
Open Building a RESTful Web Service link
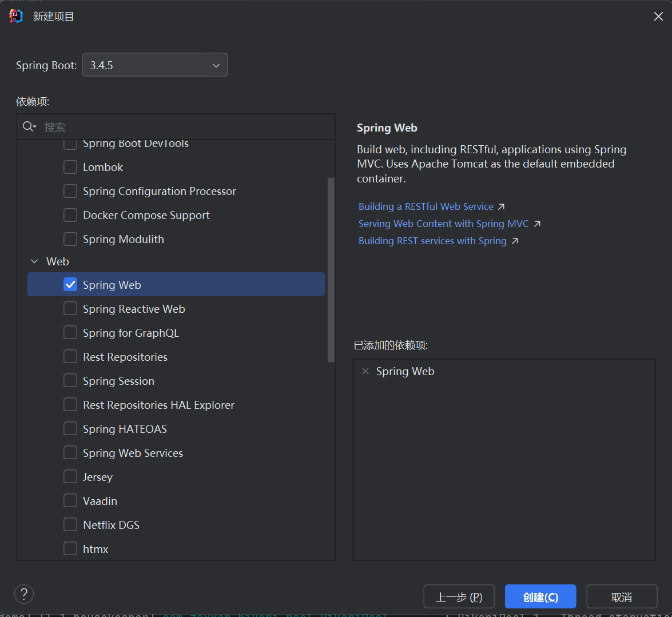pyautogui.click(x=426, y=206)
